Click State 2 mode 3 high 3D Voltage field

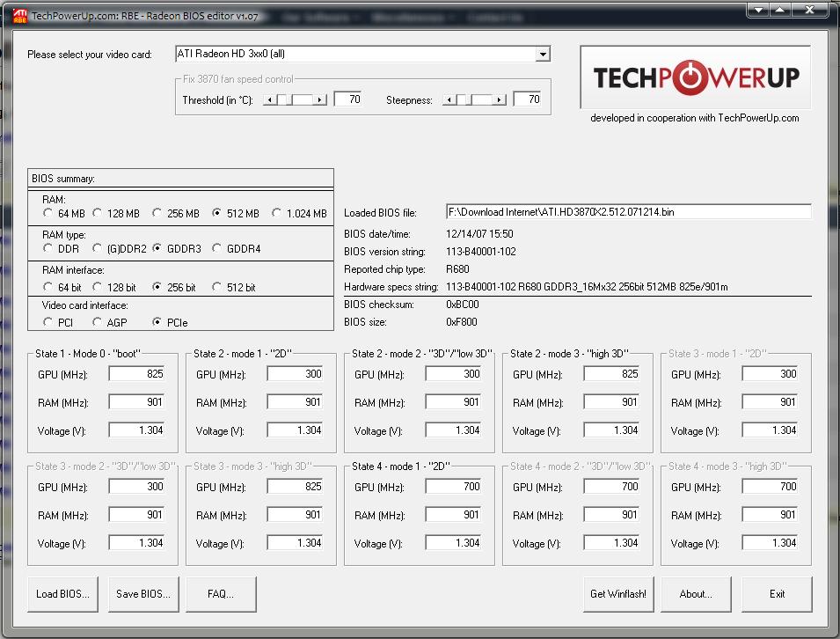pyautogui.click(x=612, y=430)
